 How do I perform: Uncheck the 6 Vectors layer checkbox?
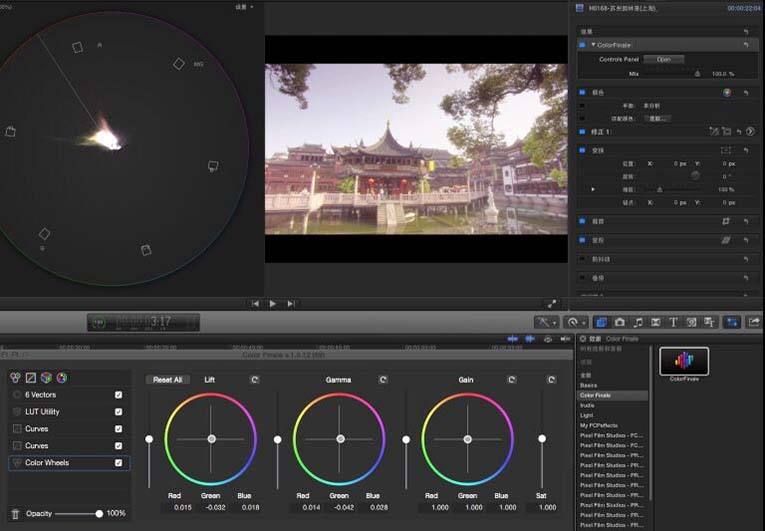point(119,395)
